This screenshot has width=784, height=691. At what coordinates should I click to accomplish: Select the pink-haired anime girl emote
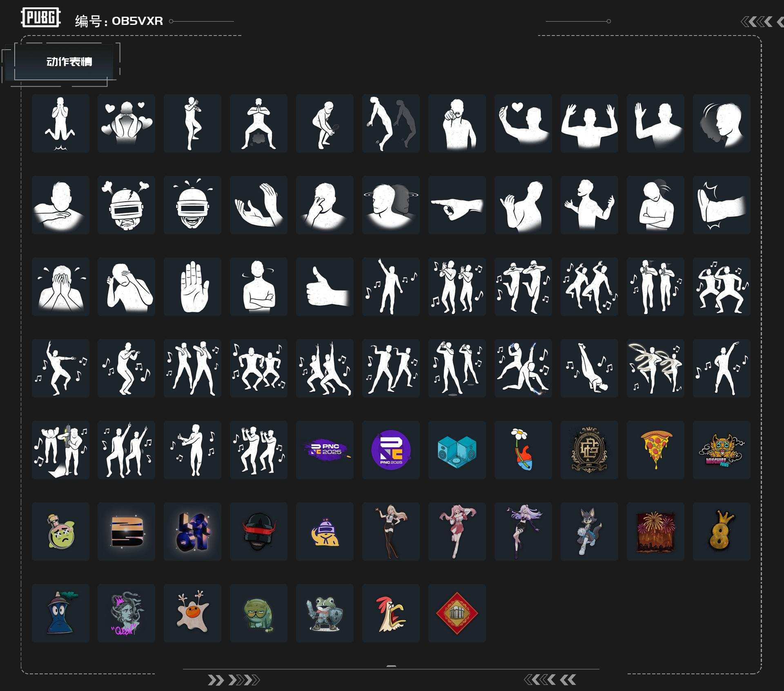point(457,531)
